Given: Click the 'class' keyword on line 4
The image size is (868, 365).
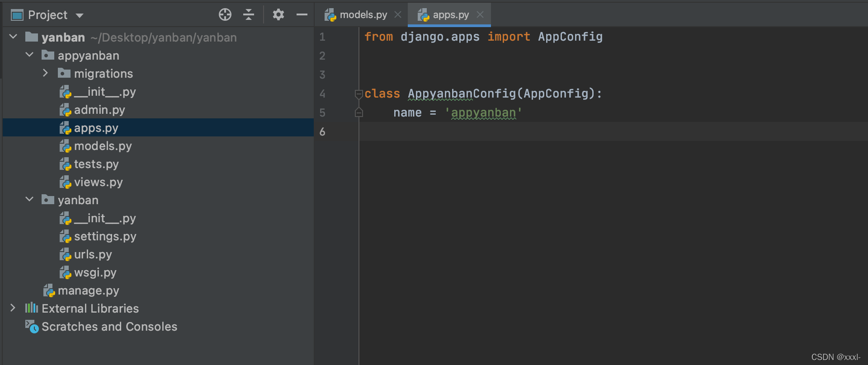Looking at the screenshot, I should (382, 94).
